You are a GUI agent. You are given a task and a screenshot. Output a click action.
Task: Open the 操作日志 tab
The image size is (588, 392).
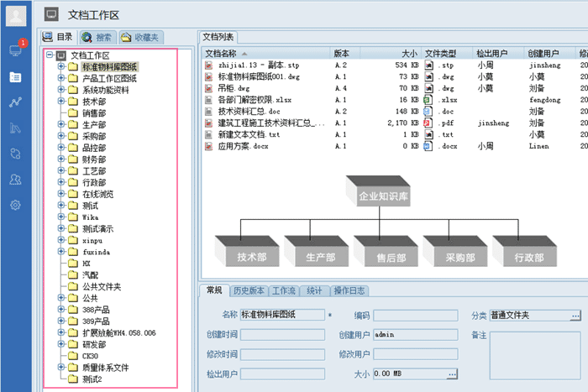click(x=348, y=291)
